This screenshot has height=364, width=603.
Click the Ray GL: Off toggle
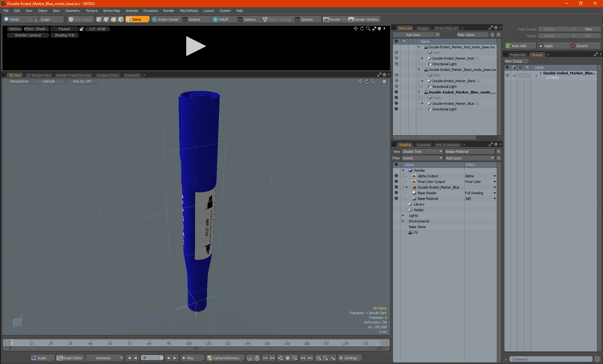pyautogui.click(x=82, y=81)
